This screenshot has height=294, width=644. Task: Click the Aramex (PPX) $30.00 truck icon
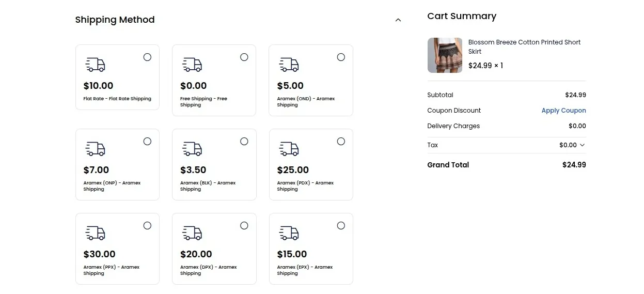[x=95, y=233]
